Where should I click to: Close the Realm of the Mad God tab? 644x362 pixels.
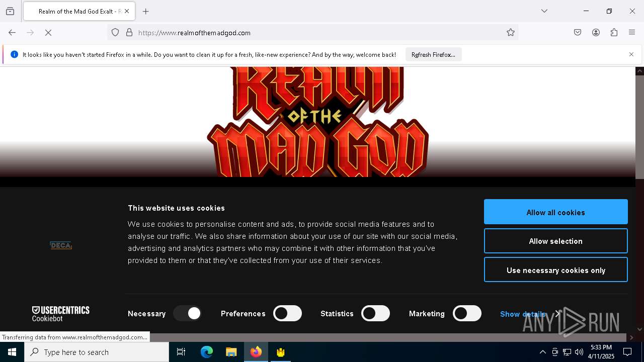pyautogui.click(x=127, y=11)
